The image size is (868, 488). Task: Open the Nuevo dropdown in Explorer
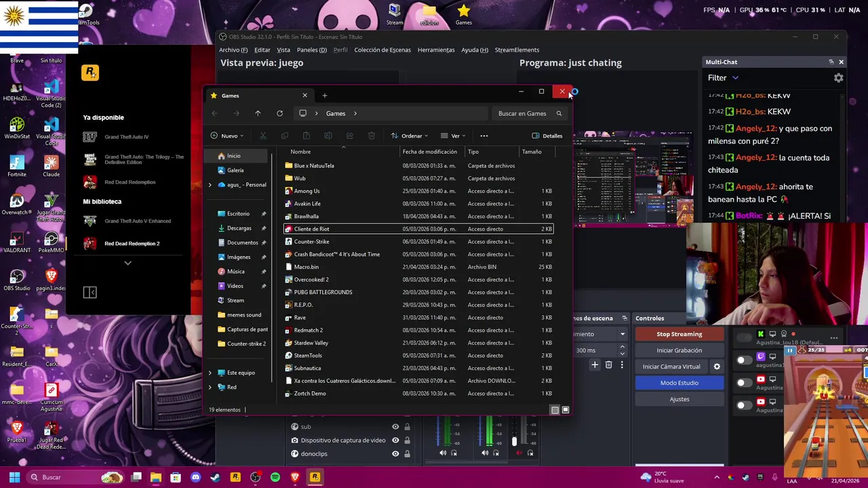pyautogui.click(x=227, y=136)
